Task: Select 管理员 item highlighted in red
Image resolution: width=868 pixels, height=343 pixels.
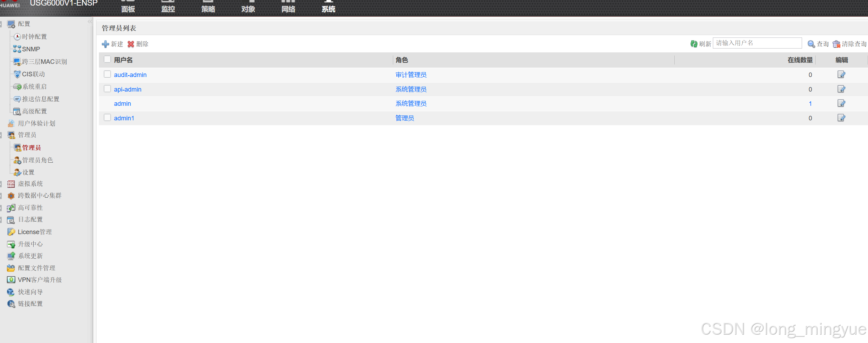Action: (x=32, y=147)
